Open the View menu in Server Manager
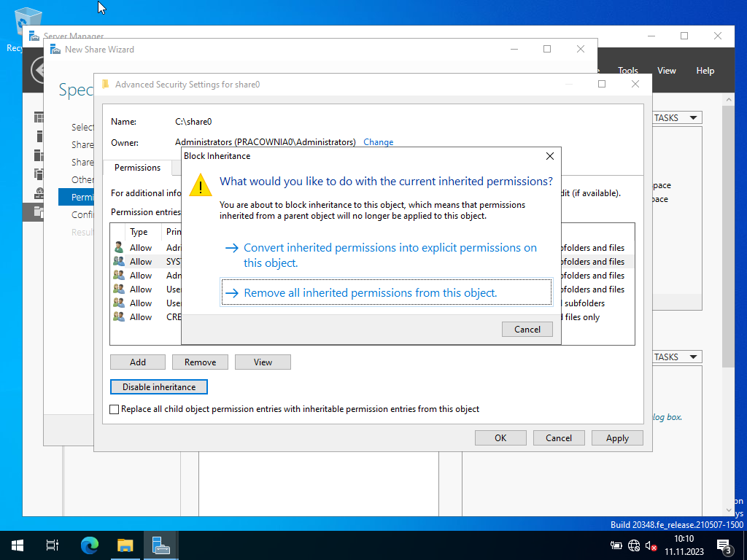Image resolution: width=747 pixels, height=560 pixels. [x=666, y=71]
